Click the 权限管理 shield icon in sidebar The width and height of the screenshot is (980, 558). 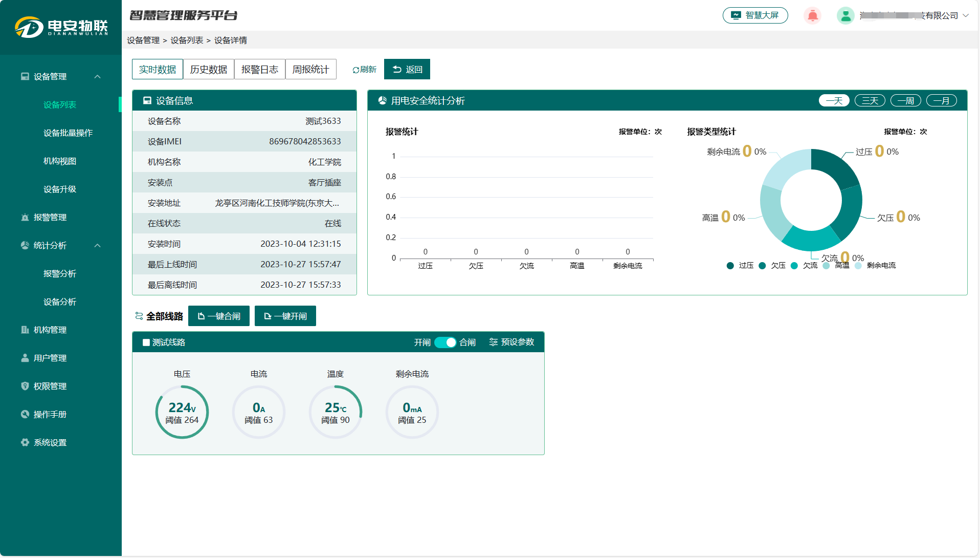(25, 386)
